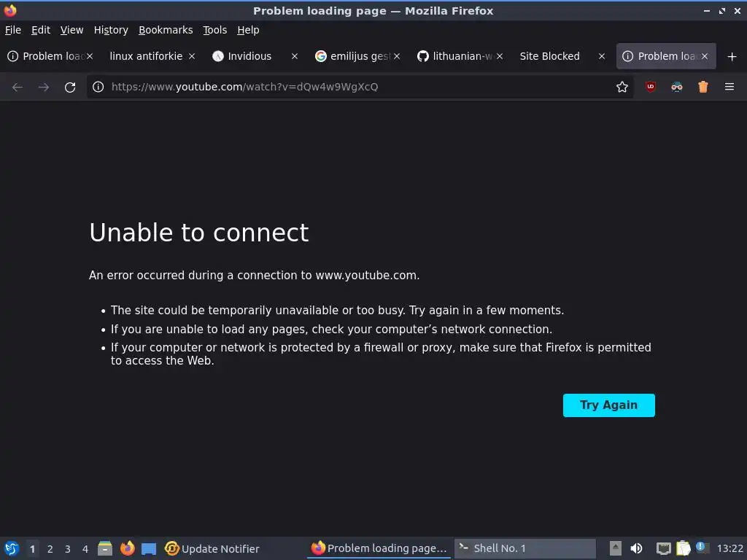
Task: Open the file manager from taskbar
Action: pos(105,548)
